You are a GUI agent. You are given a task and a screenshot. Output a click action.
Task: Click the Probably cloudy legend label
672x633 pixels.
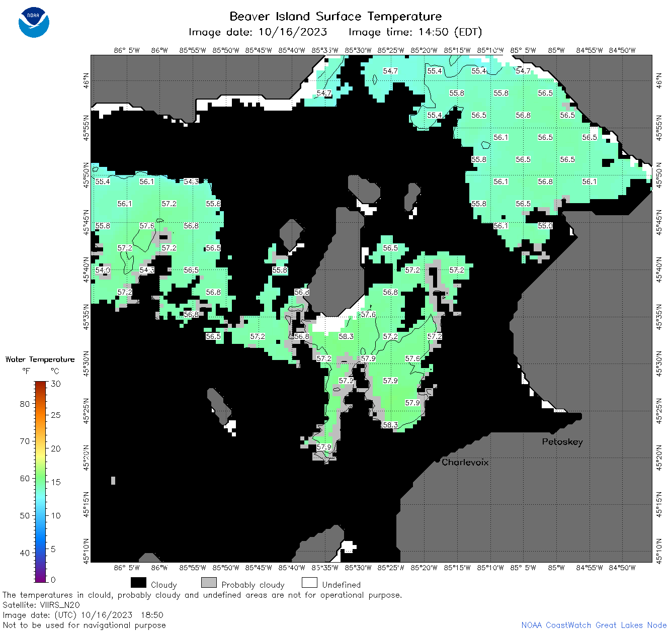coord(253,585)
